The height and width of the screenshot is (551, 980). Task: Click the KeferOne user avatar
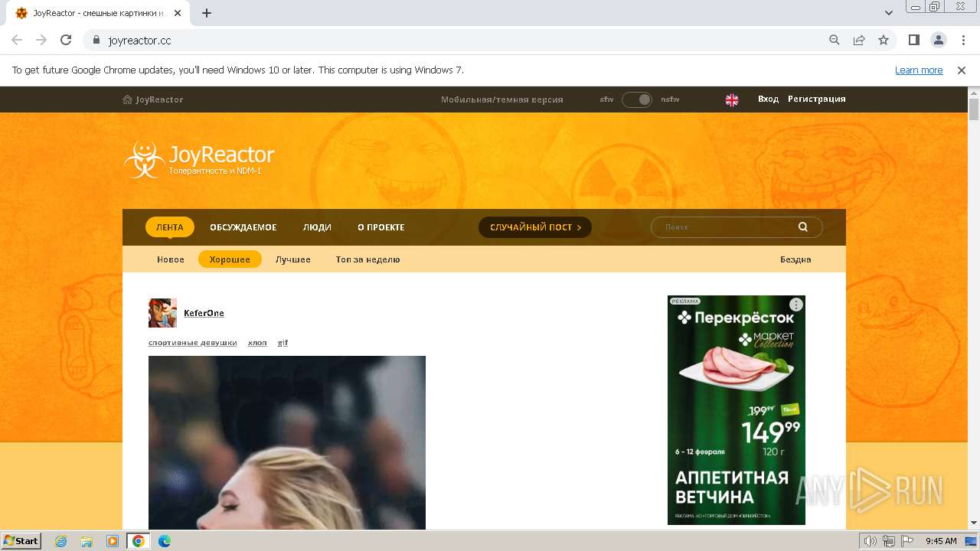coord(162,313)
